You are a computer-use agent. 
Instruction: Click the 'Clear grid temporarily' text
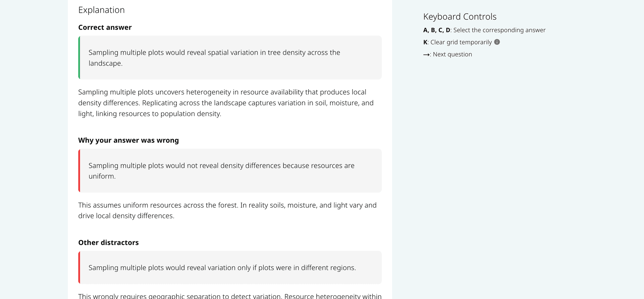click(x=461, y=42)
